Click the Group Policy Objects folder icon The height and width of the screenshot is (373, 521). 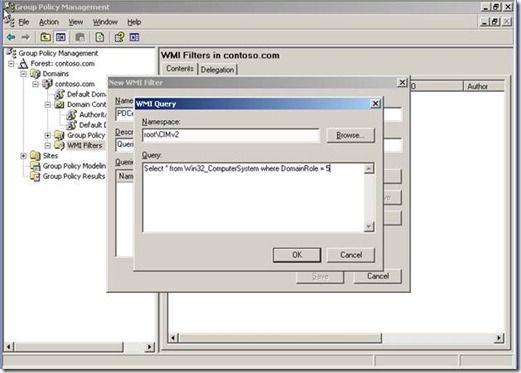(59, 135)
